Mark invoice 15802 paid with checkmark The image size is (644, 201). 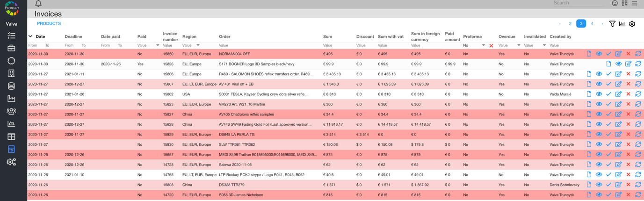pos(608,94)
